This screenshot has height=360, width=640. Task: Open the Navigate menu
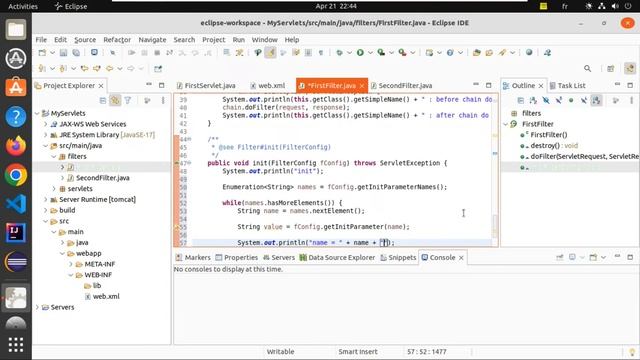[x=152, y=40]
